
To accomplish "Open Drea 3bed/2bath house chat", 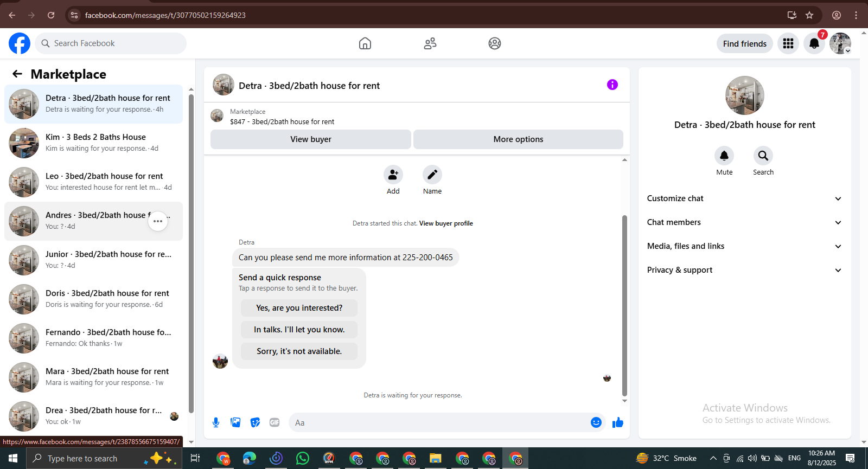I will 93,416.
